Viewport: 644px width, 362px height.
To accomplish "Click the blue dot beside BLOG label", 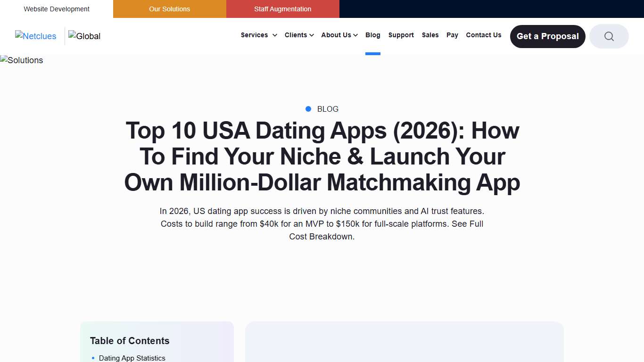I will coord(308,109).
